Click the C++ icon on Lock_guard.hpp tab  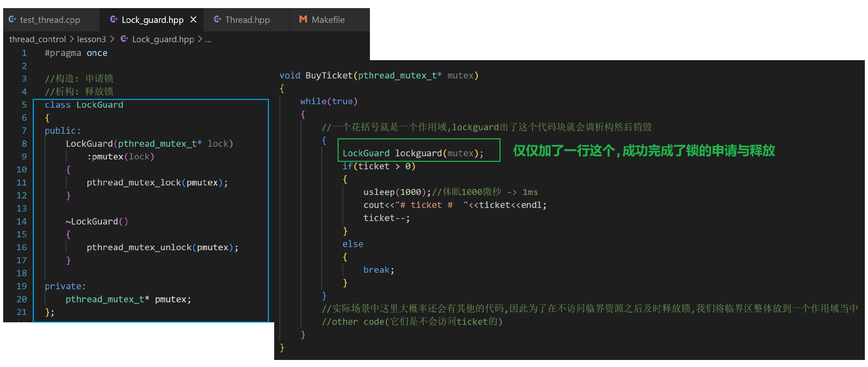tap(114, 19)
